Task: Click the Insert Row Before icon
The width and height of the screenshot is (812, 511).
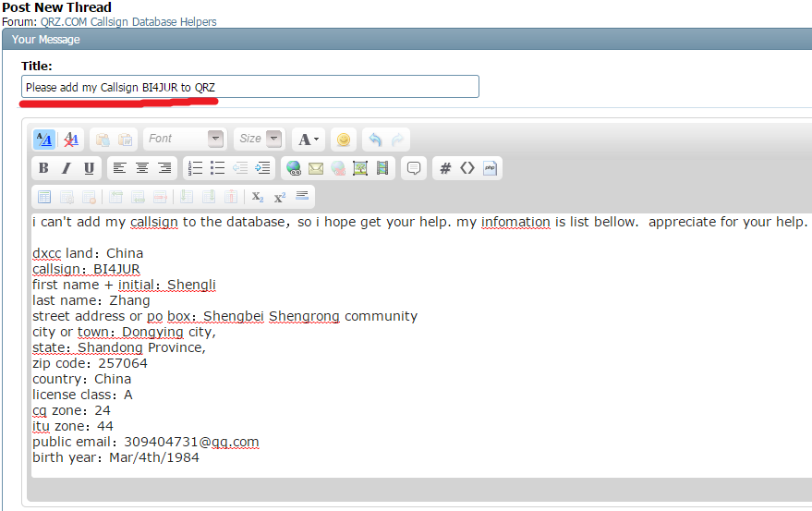Action: [x=116, y=197]
